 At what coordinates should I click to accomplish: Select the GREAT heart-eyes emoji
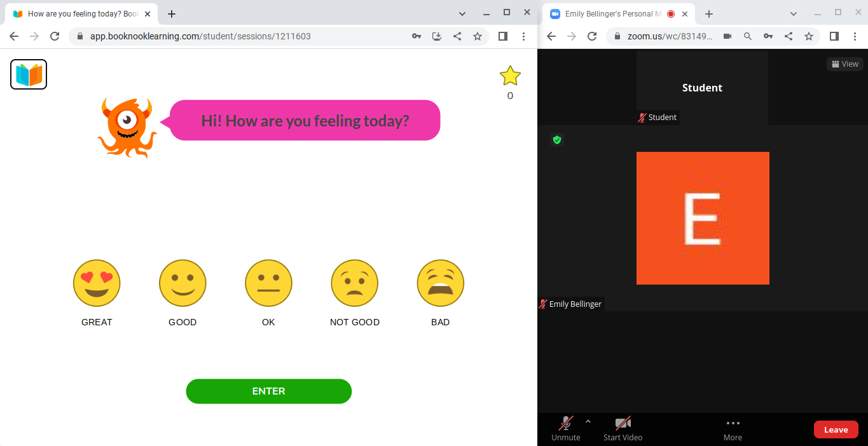click(x=97, y=283)
